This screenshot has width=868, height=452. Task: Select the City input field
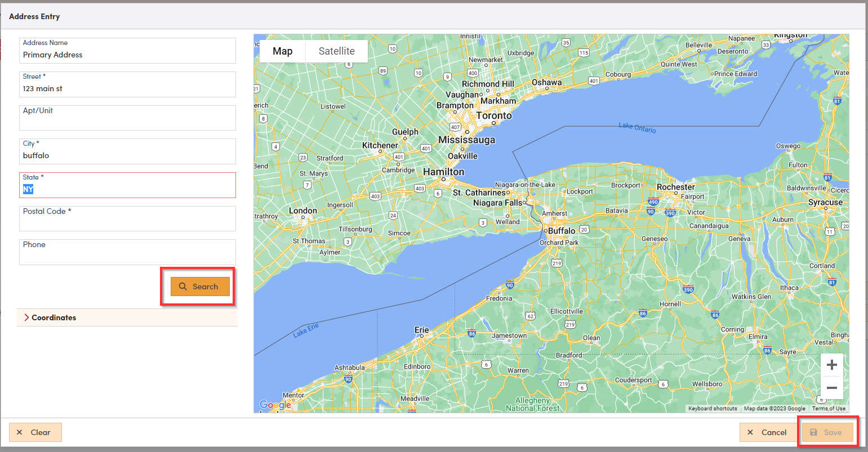[127, 156]
